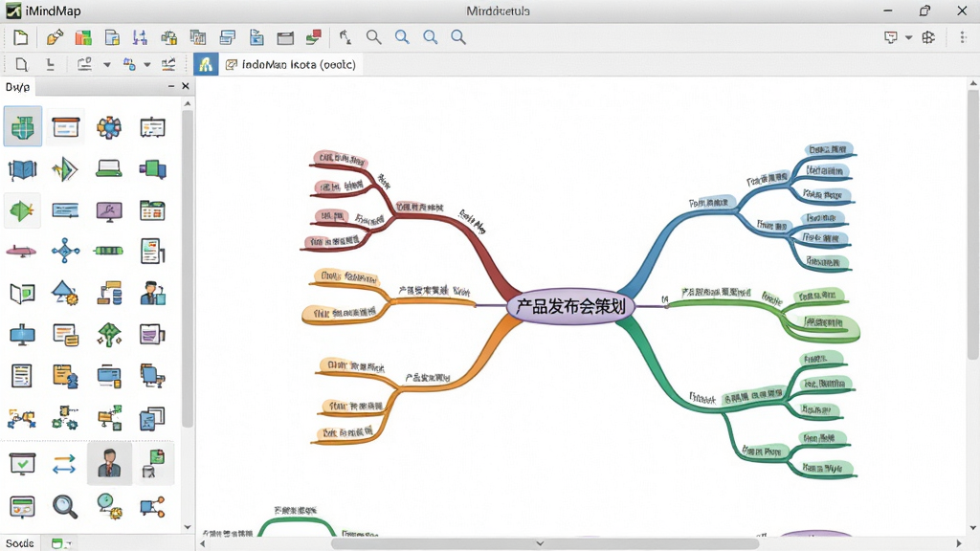This screenshot has height=551, width=980.
Task: Click the pencil-and-folder open icon in toolbar
Action: [x=55, y=37]
